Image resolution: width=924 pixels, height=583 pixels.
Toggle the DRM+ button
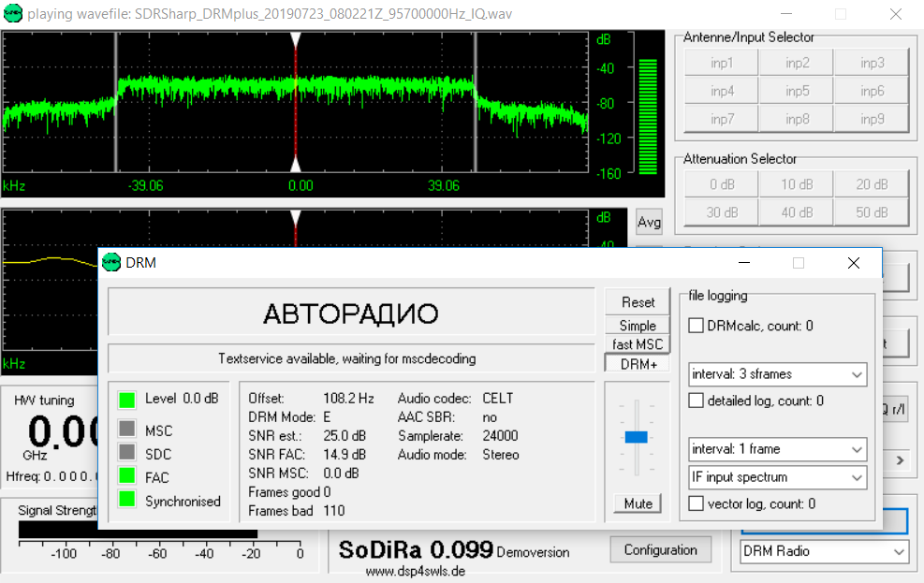(x=638, y=364)
